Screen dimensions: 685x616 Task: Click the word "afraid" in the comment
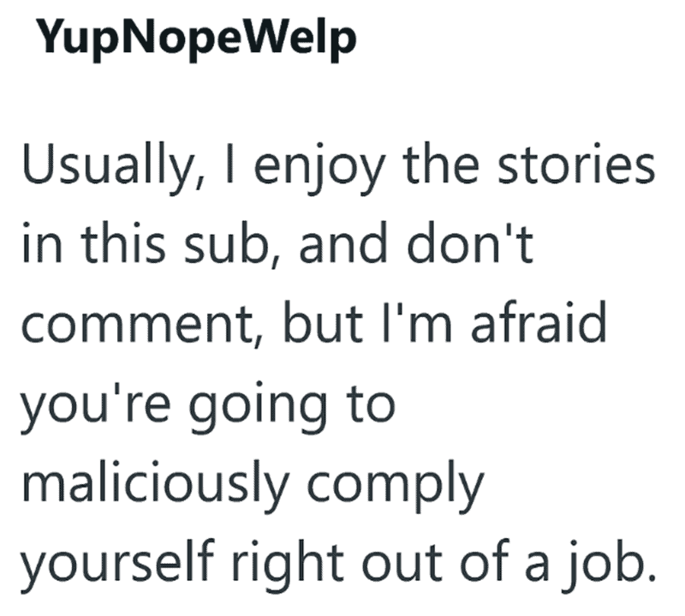(539, 322)
